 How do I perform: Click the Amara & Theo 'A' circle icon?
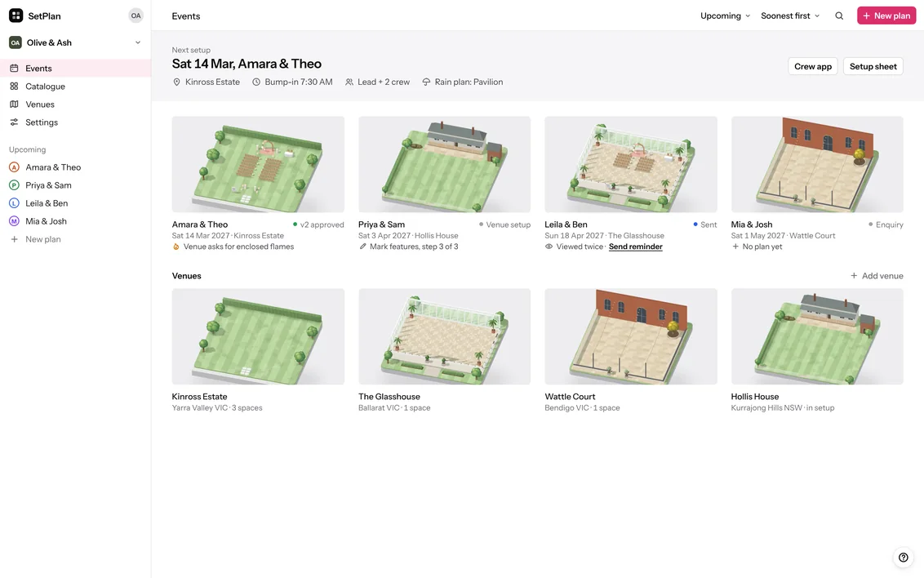14,167
